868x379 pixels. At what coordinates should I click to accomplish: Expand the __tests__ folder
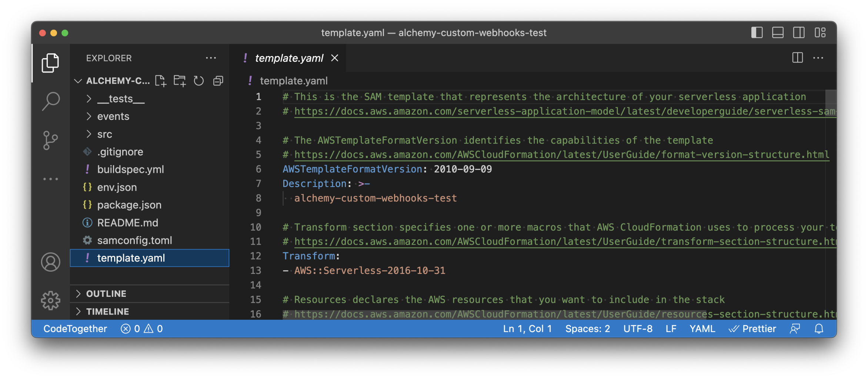pyautogui.click(x=121, y=99)
